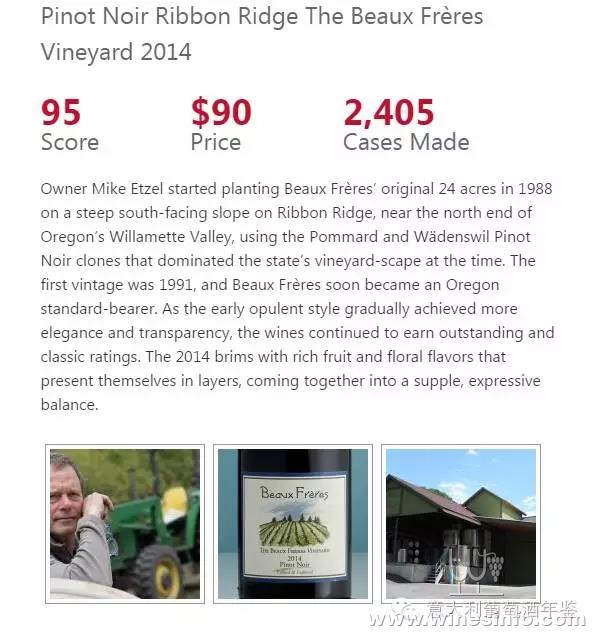
Task: Click the Price label
Action: click(216, 142)
